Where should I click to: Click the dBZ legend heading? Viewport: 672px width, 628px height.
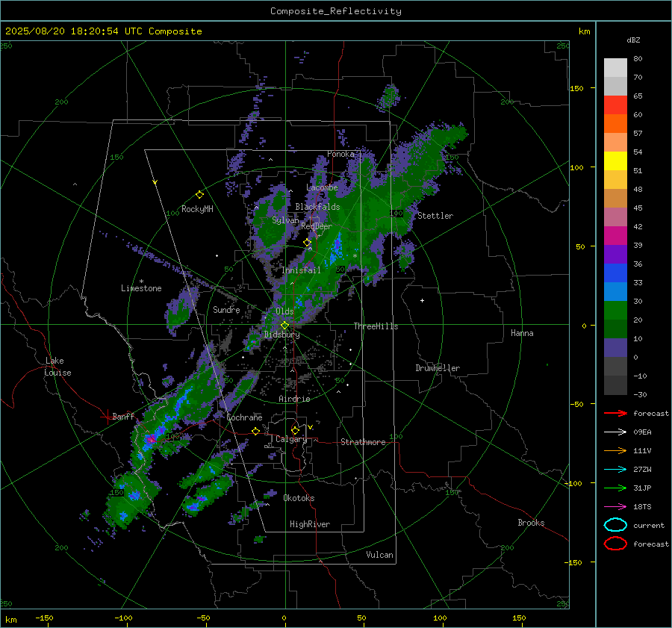[x=633, y=40]
